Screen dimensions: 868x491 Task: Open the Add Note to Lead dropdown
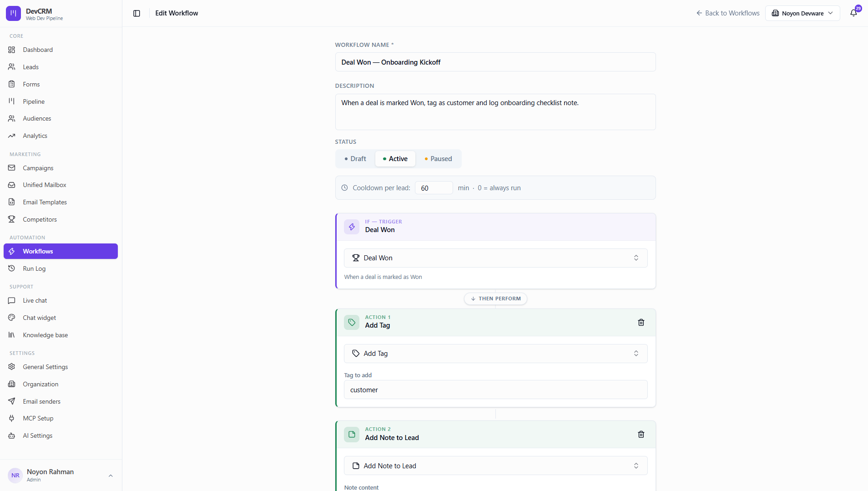point(495,466)
